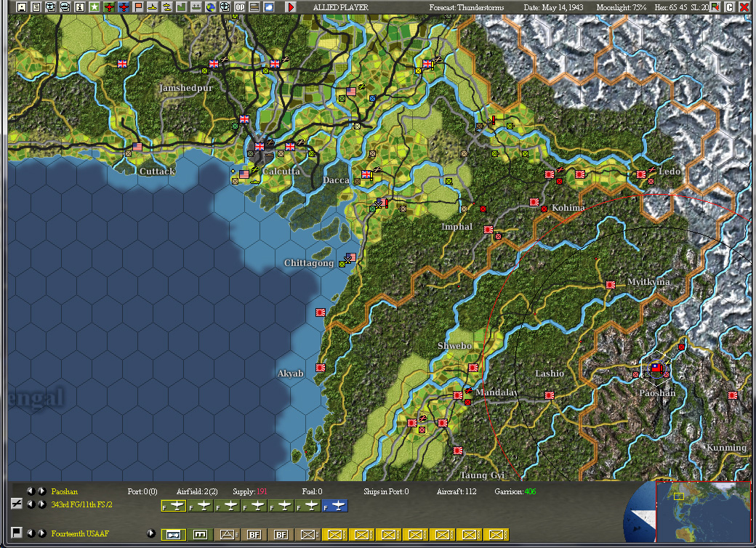This screenshot has width=756, height=548.
Task: Open the information 'i' screen icon
Action: [79, 7]
